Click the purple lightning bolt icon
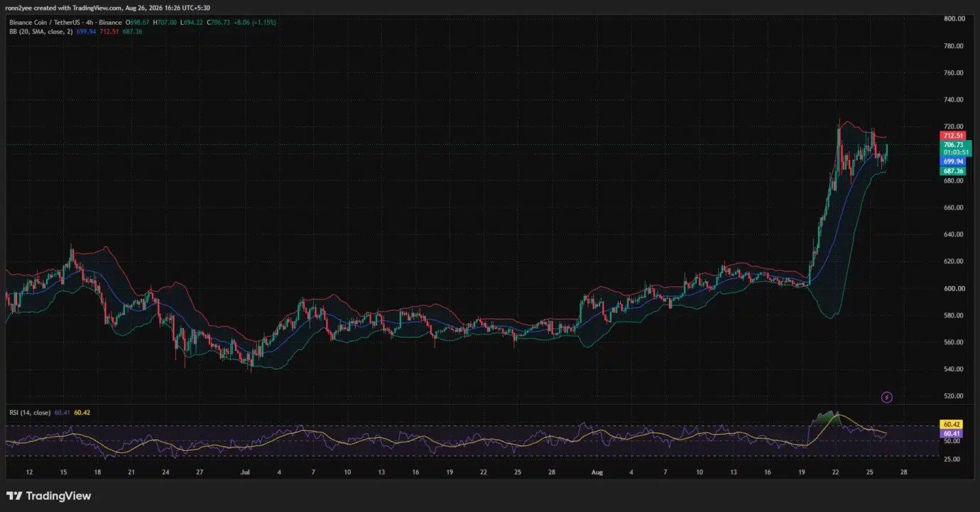Screen dimensions: 980x512 (886, 397)
